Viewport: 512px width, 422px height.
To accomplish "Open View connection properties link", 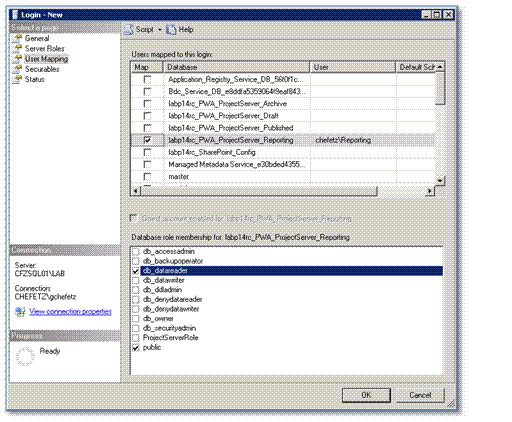I will pyautogui.click(x=70, y=312).
